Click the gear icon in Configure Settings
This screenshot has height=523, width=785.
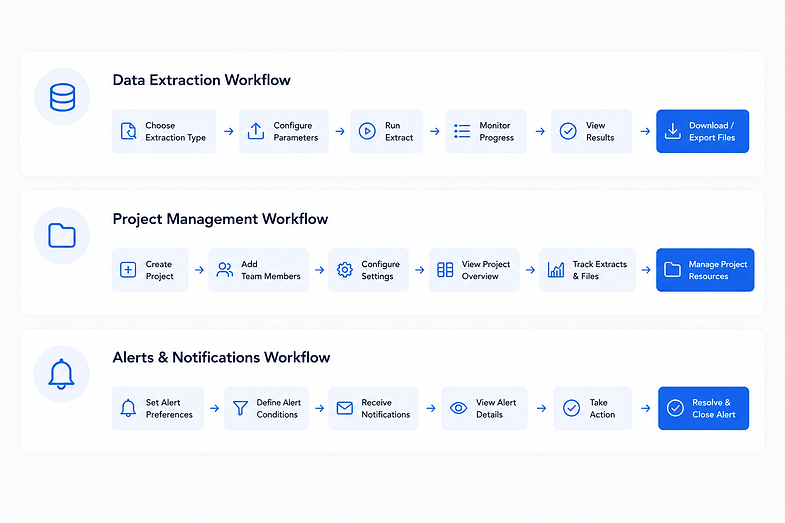click(344, 270)
